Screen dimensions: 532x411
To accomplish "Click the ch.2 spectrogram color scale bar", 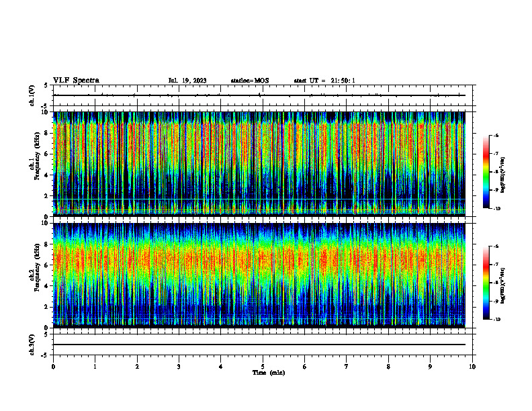I will coord(486,283).
